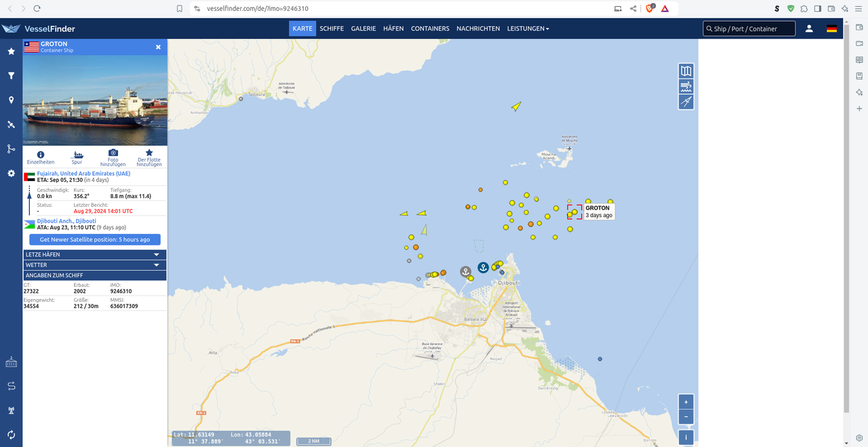Bookmark this page in browser
This screenshot has height=447, width=868.
[x=179, y=8]
